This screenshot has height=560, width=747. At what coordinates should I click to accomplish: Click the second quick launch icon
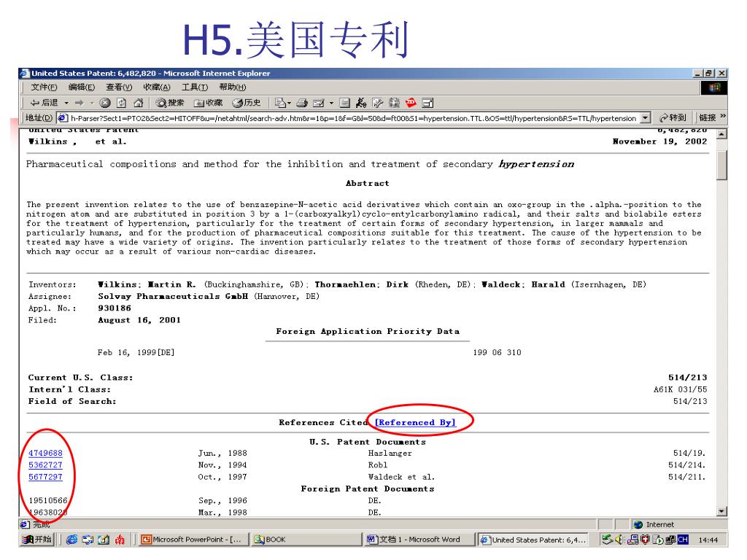coord(88,540)
